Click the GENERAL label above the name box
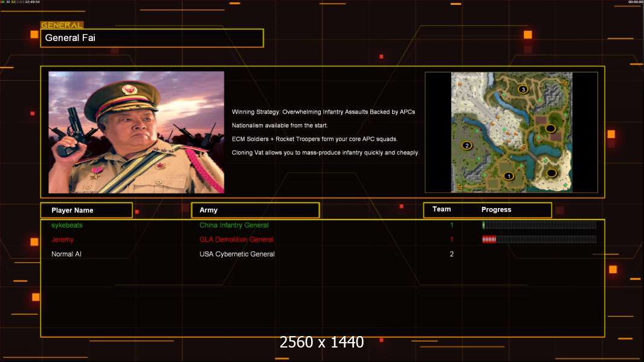 click(62, 25)
